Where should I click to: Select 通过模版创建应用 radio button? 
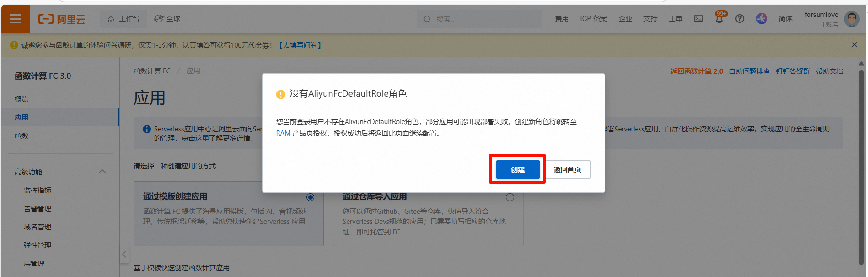[311, 197]
